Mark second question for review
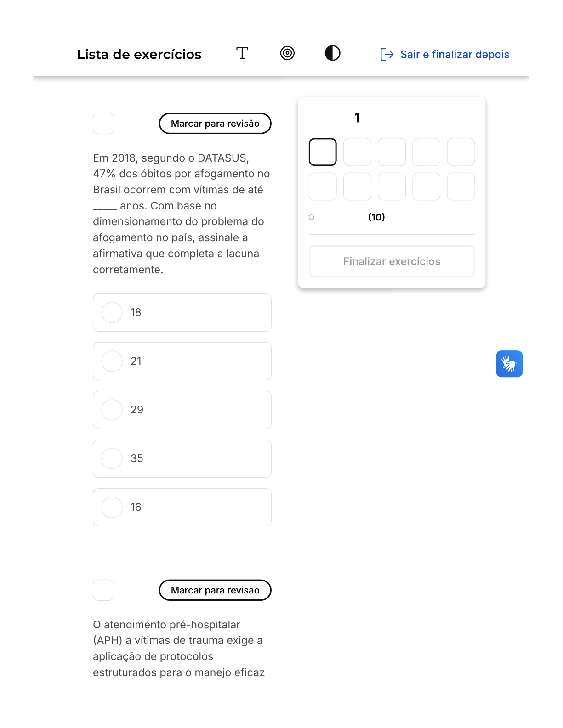563x728 pixels. pyautogui.click(x=215, y=590)
